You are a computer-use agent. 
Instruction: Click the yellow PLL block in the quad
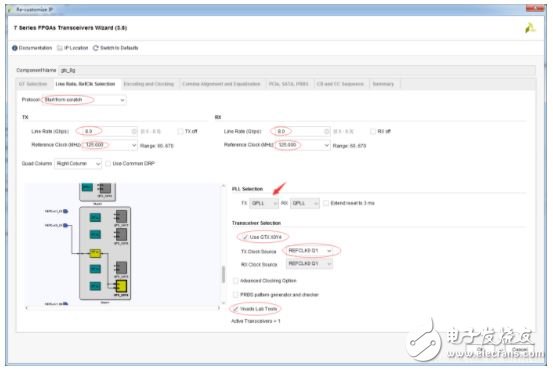(x=95, y=253)
